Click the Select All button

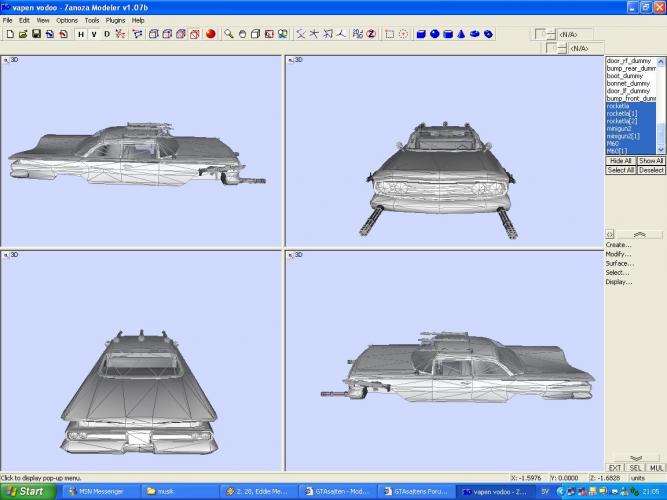pos(620,170)
